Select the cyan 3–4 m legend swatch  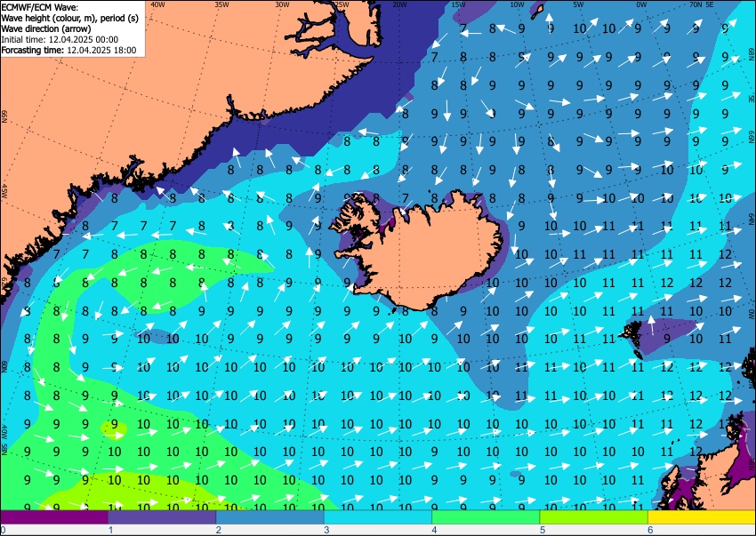coord(378,516)
